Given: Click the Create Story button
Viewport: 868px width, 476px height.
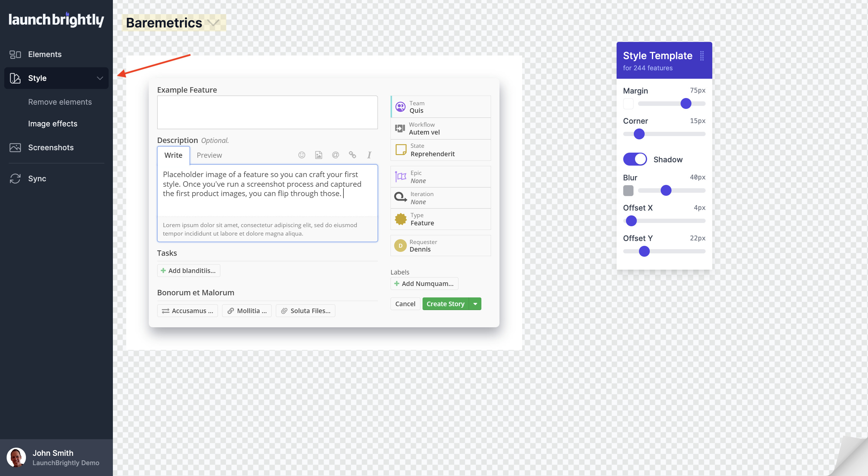Looking at the screenshot, I should [x=445, y=304].
